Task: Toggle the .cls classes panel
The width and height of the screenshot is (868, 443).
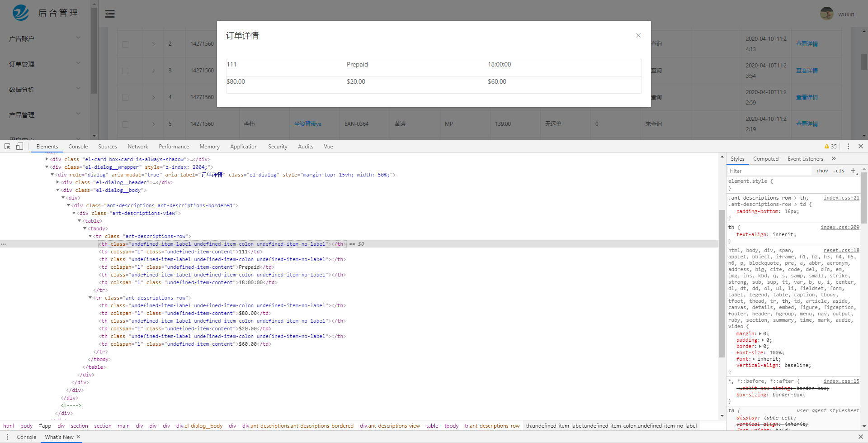Action: pyautogui.click(x=839, y=171)
